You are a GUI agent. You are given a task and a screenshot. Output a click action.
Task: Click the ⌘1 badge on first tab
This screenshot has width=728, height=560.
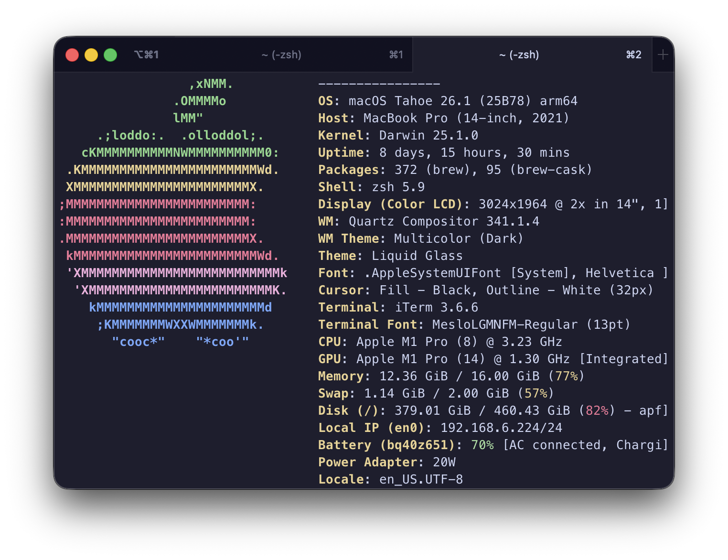[x=395, y=54]
